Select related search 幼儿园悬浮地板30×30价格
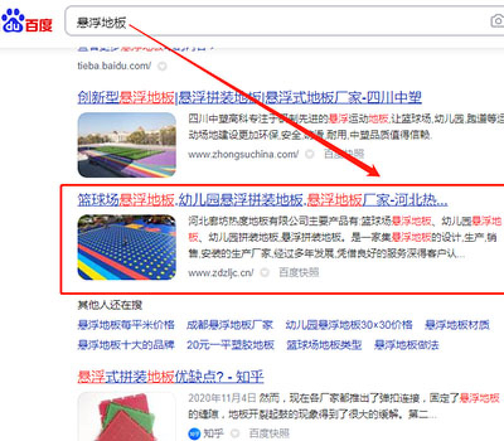504x441 pixels. [349, 324]
